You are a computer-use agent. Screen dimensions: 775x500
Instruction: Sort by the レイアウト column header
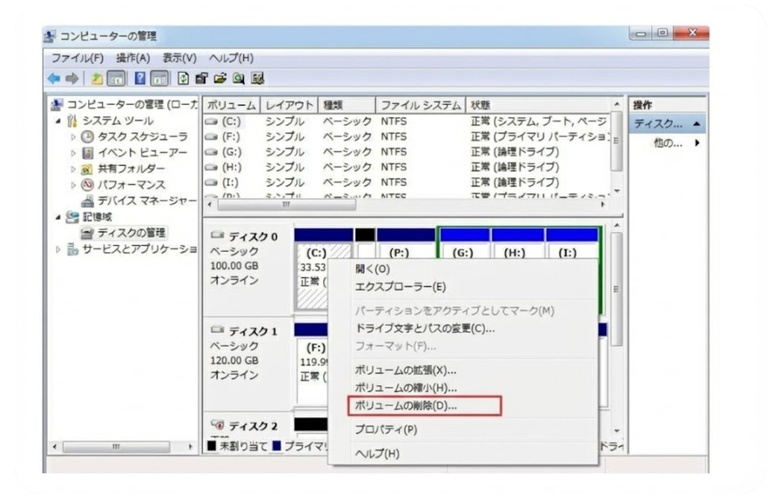point(289,105)
